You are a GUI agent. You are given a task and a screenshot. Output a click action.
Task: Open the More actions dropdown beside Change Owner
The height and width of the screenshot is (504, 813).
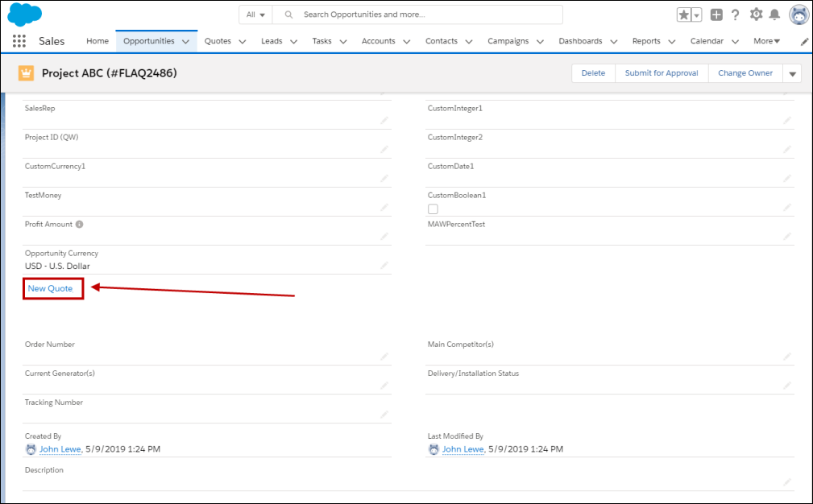(792, 73)
